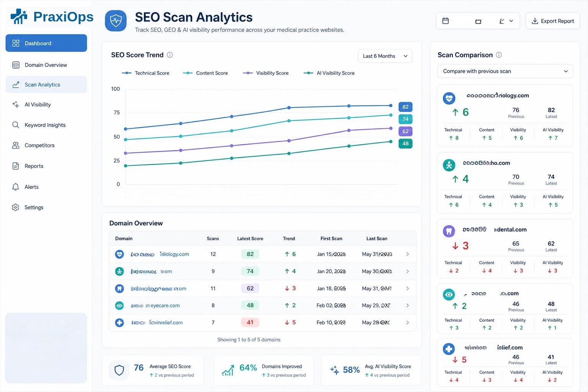Click the eye icon in eyecare.com row
The image size is (588, 392).
(119, 305)
